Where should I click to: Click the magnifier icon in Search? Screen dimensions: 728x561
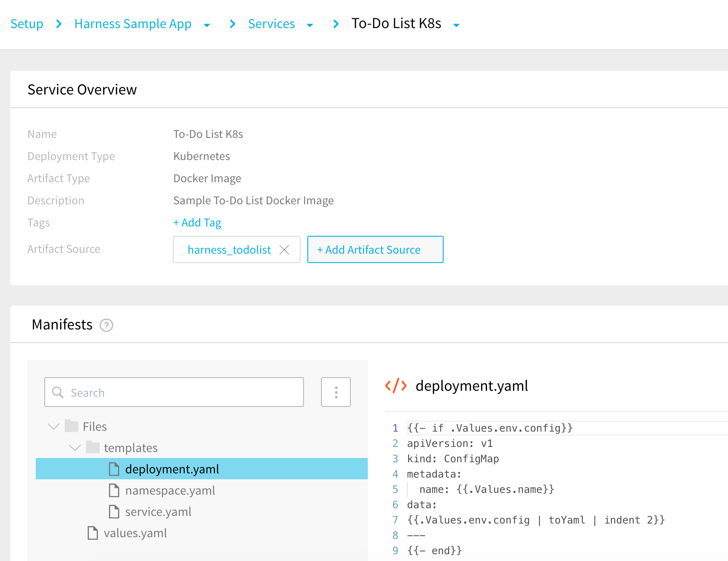point(57,392)
